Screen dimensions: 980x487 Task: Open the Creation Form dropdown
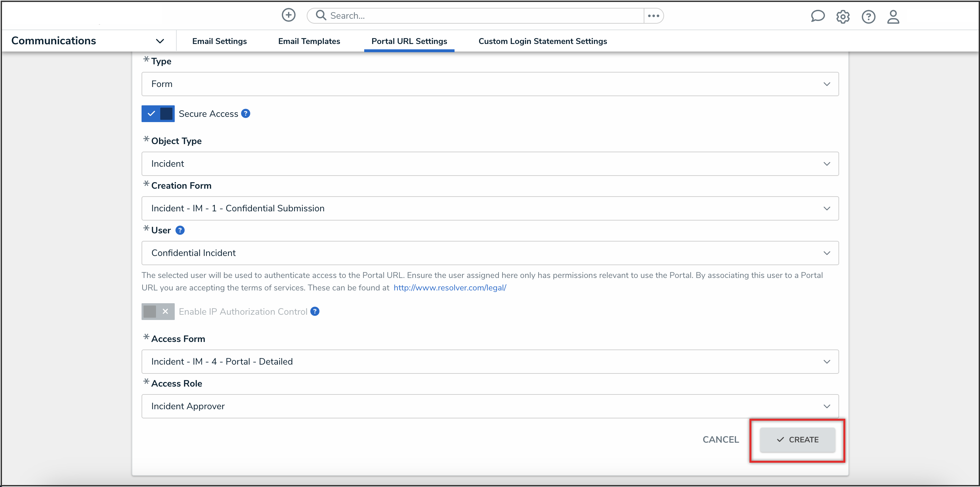pos(490,208)
